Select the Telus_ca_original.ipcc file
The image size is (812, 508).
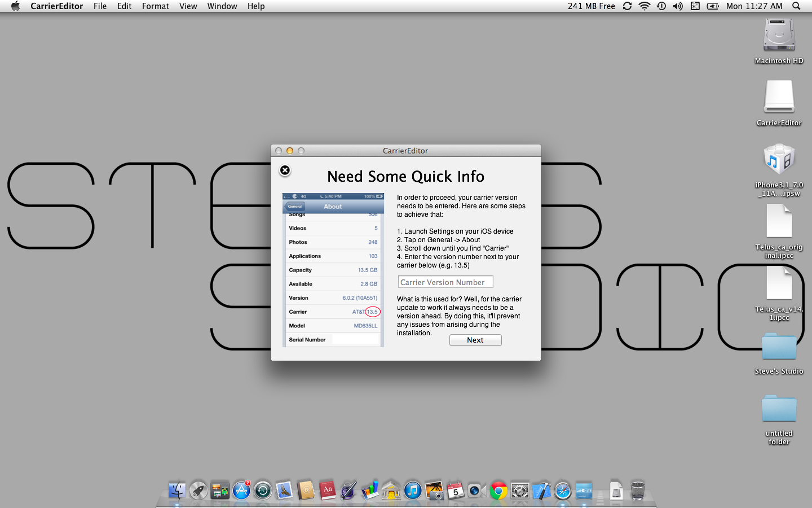coord(779,231)
